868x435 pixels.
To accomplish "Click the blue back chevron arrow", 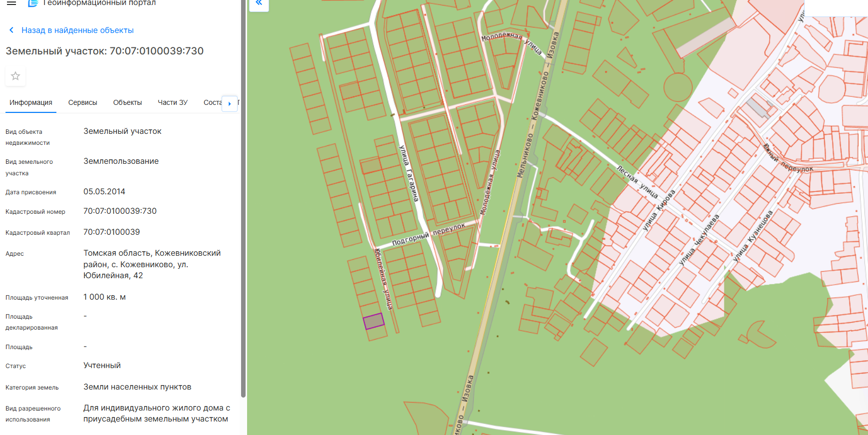I will (11, 30).
